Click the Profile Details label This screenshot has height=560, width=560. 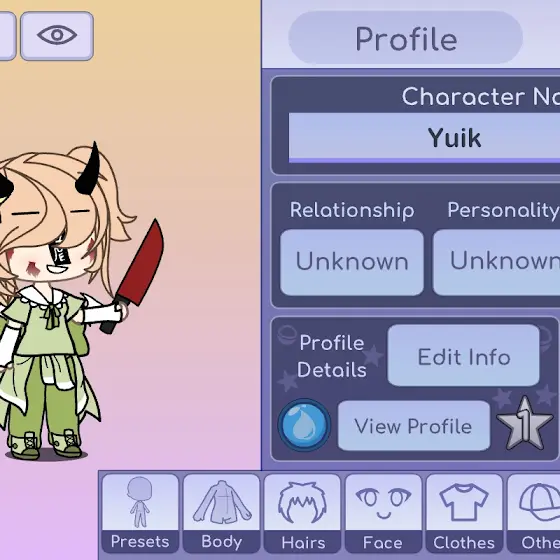[x=332, y=356]
